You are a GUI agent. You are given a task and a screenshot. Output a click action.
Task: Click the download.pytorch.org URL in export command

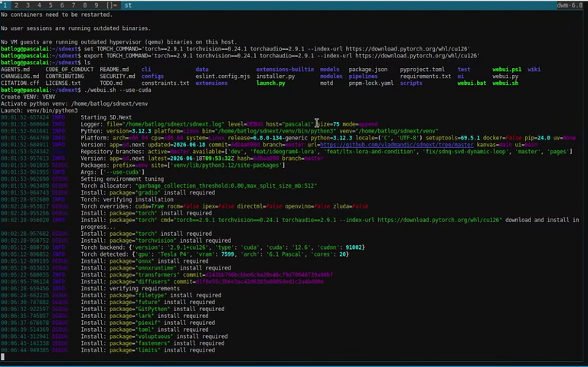417,55
